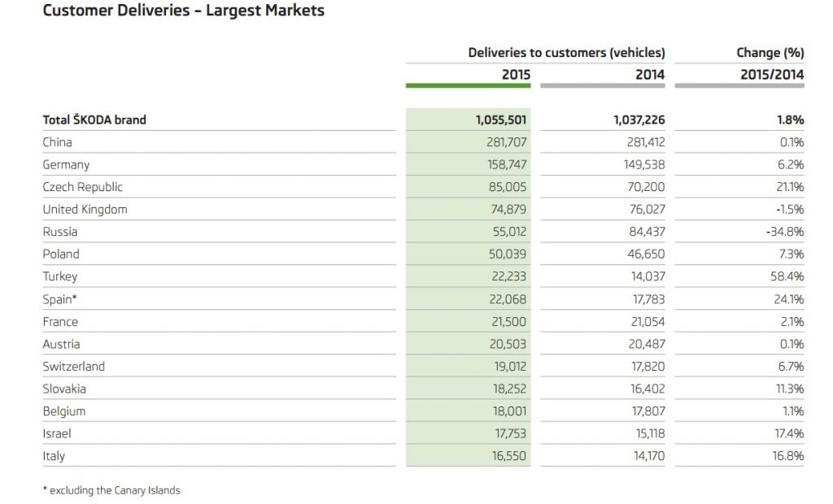Image resolution: width=833 pixels, height=504 pixels.
Task: Select the 2014 column header
Action: click(650, 74)
